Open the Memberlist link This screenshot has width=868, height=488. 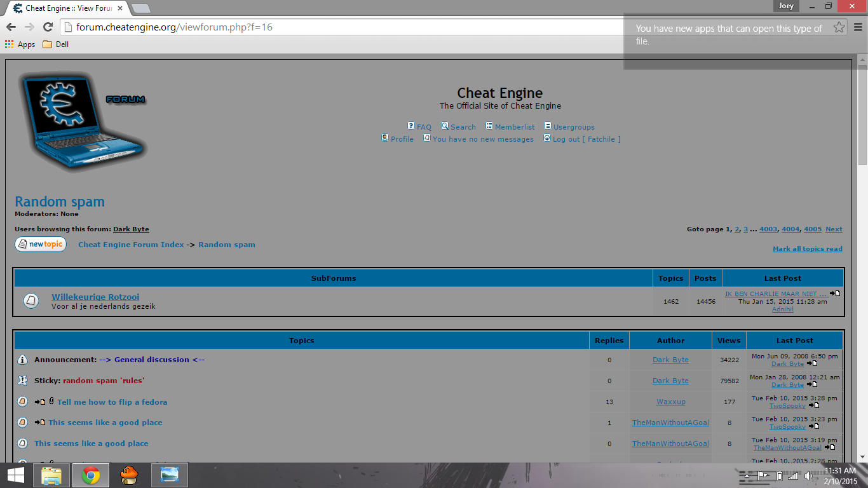tap(515, 127)
